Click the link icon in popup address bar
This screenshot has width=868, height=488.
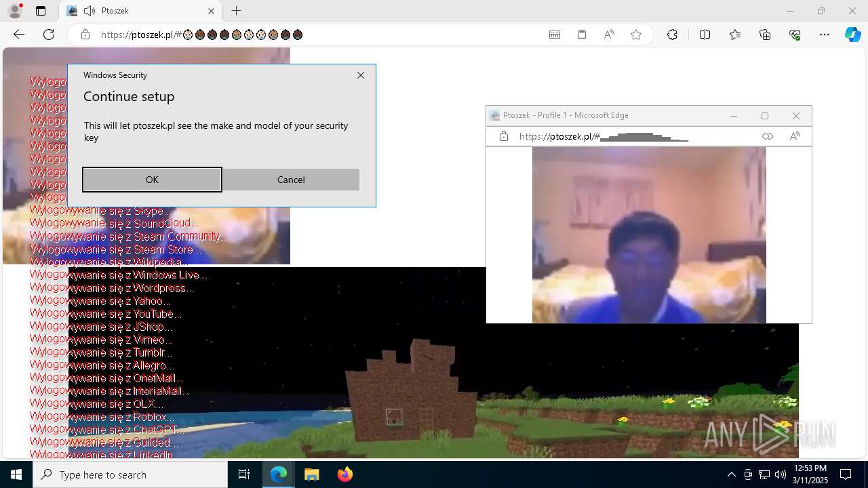(767, 136)
